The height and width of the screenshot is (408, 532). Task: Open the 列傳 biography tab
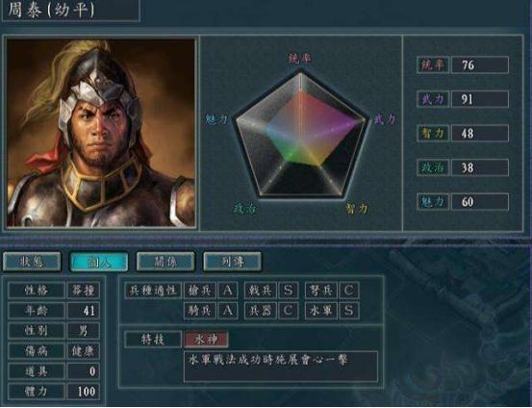[233, 262]
